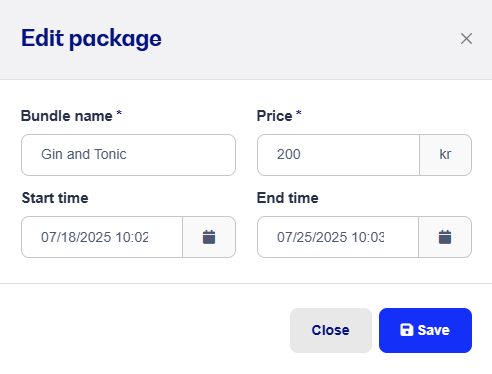Image resolution: width=492 pixels, height=374 pixels.
Task: Click the End time label
Action: pyautogui.click(x=288, y=198)
